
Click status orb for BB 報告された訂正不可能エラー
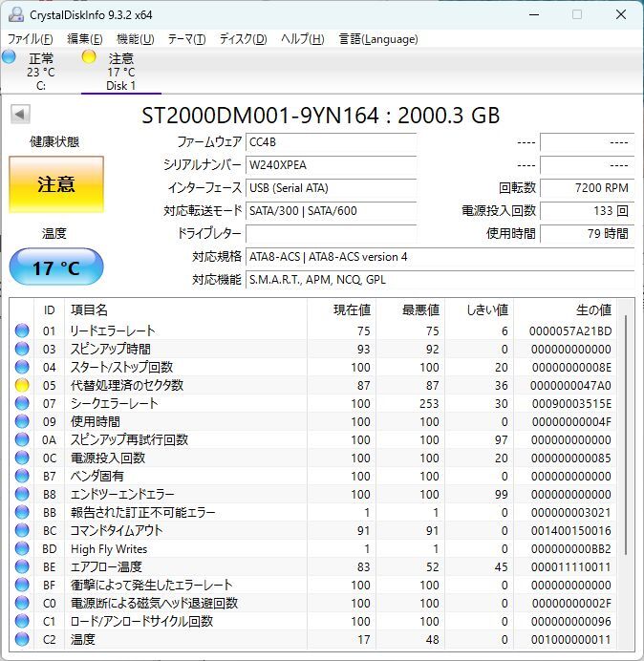[22, 512]
